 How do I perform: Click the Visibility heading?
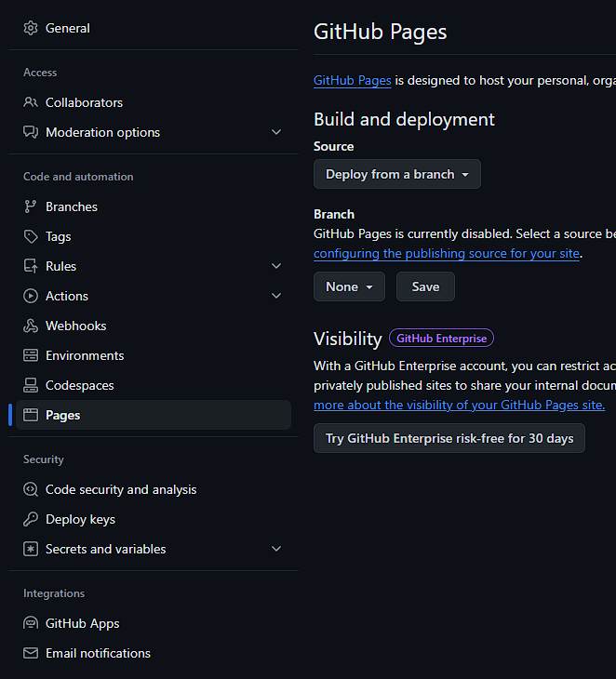point(348,339)
